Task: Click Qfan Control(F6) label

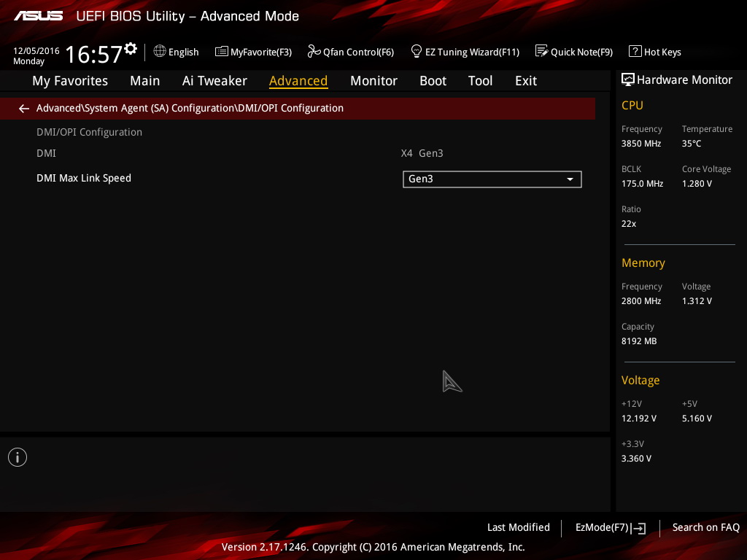Action: click(358, 52)
